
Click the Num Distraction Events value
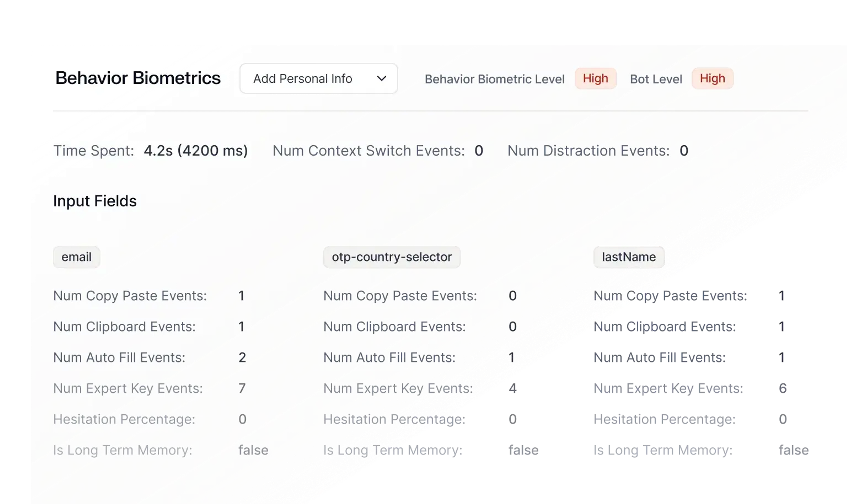pyautogui.click(x=684, y=151)
